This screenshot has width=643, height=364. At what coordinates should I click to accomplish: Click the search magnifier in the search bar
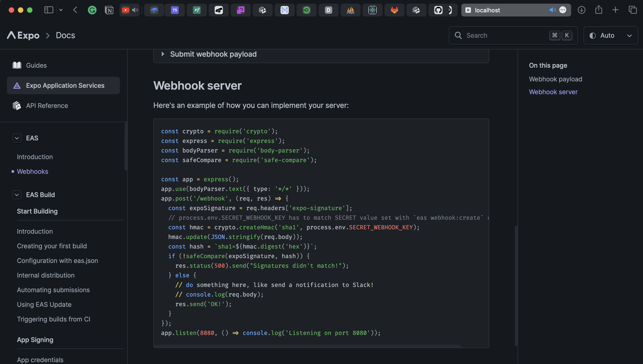point(459,35)
